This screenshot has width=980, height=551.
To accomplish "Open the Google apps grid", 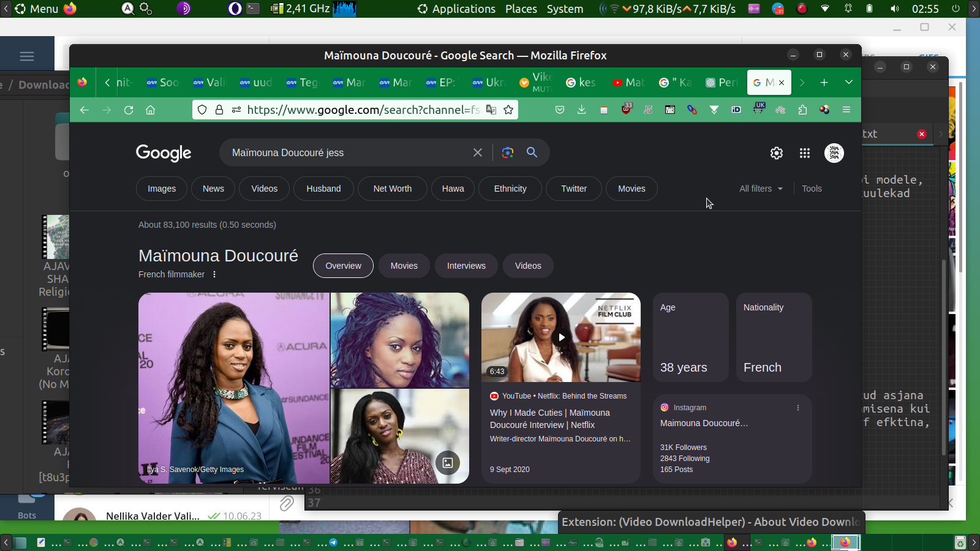I will click(x=805, y=153).
